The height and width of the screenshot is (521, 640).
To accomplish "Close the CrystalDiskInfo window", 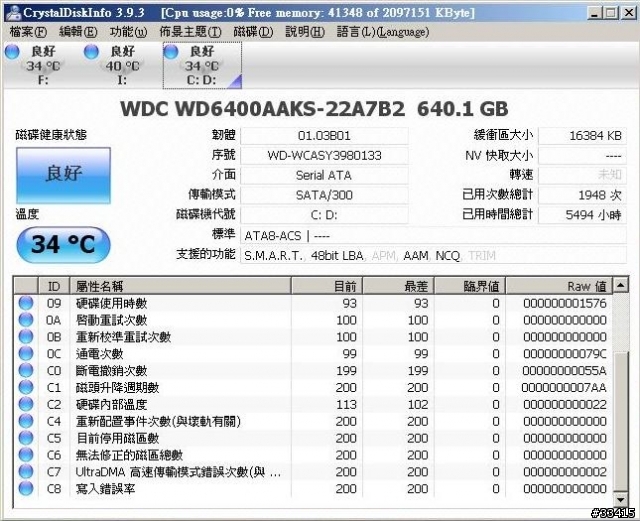I will [x=629, y=13].
